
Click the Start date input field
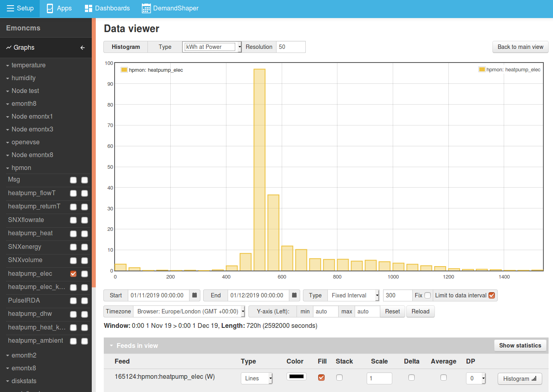pos(159,295)
